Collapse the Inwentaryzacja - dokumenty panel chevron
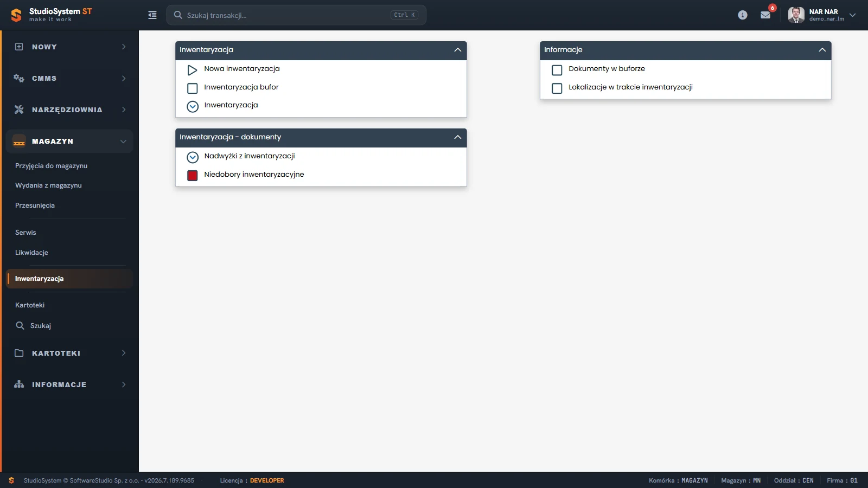This screenshot has width=868, height=488. (x=458, y=137)
